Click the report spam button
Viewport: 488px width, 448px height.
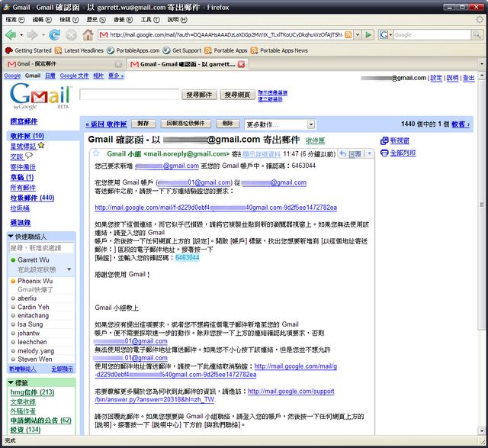click(x=185, y=124)
